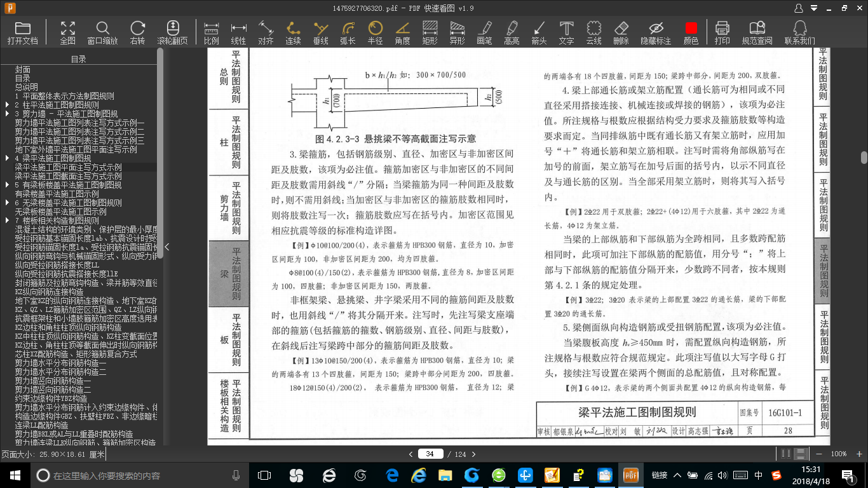Select the 矩形 rectangle area tool
The width and height of the screenshot is (868, 488).
pos(430,32)
